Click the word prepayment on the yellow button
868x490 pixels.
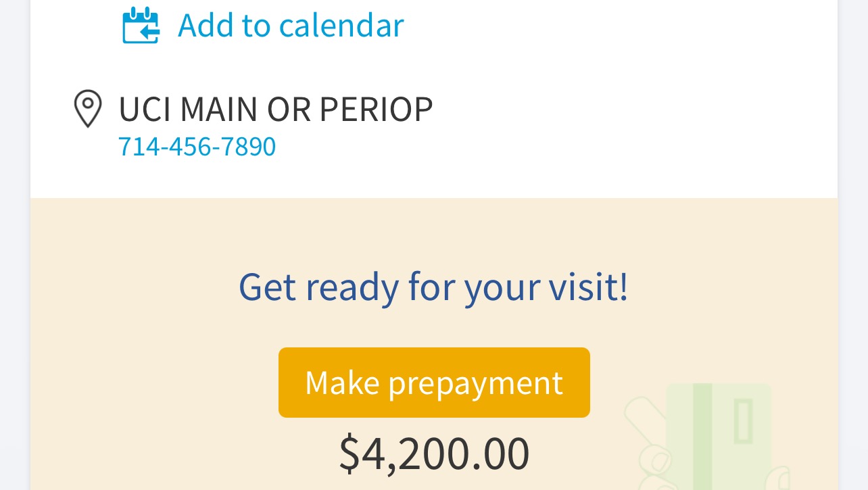[x=475, y=383]
